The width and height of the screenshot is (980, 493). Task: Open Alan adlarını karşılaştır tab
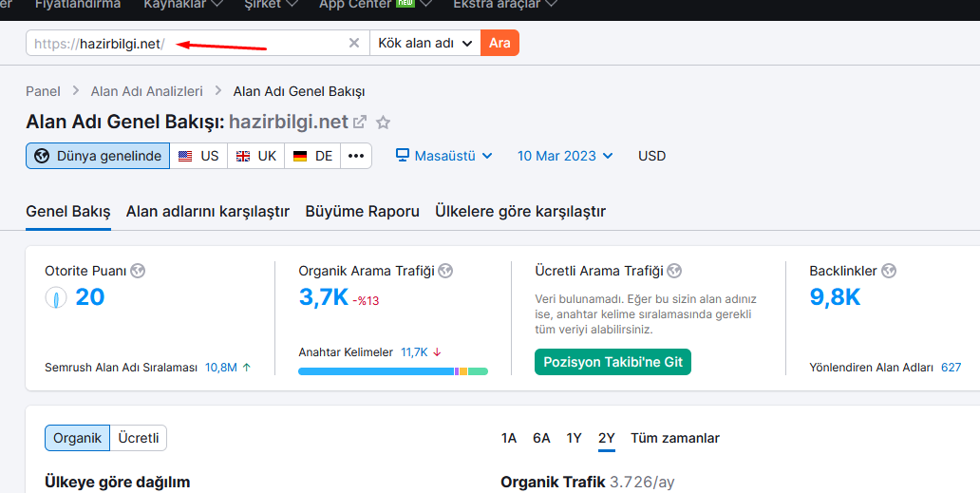click(208, 212)
